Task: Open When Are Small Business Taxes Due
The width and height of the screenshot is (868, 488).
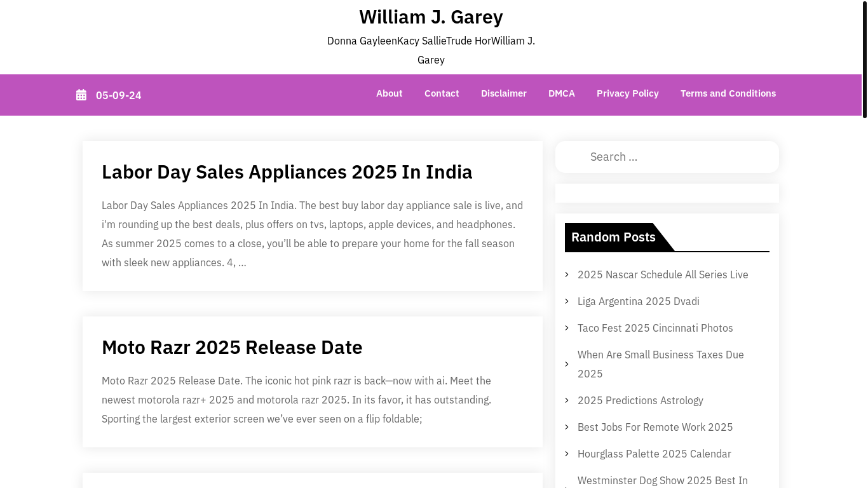Action: 661,364
